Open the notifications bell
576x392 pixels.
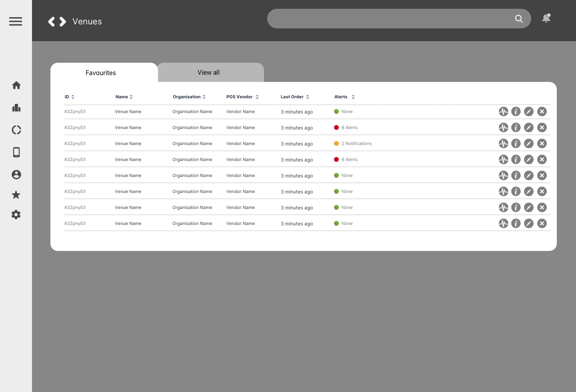(x=546, y=18)
